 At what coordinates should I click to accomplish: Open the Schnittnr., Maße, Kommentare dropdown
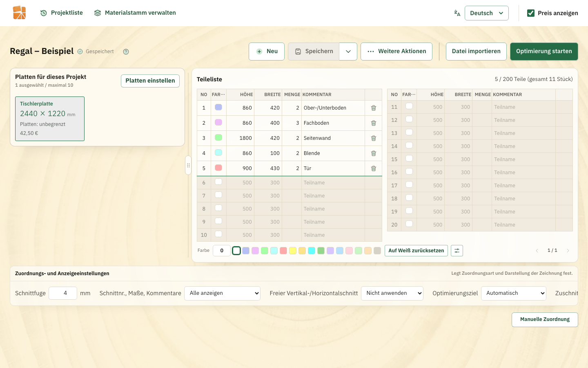223,293
